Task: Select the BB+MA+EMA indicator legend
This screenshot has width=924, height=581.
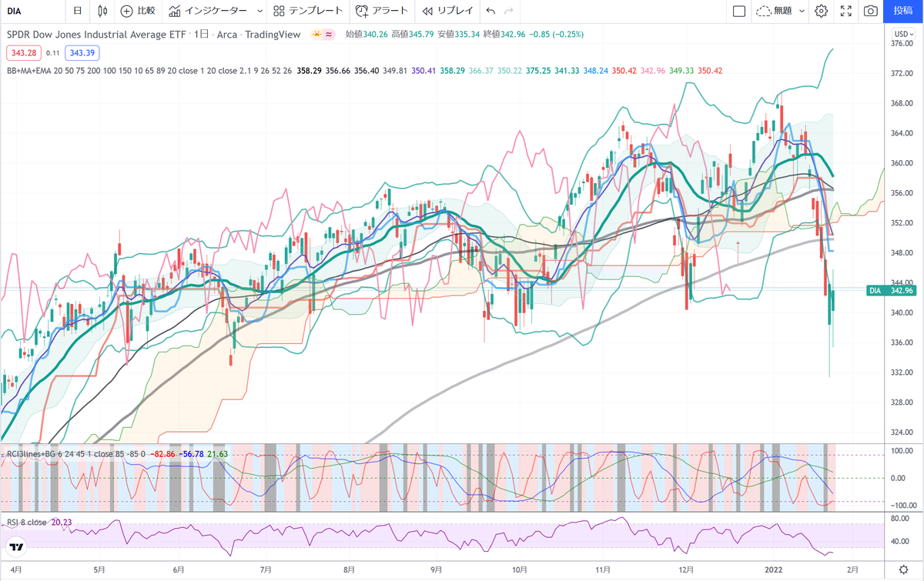Action: coord(150,71)
